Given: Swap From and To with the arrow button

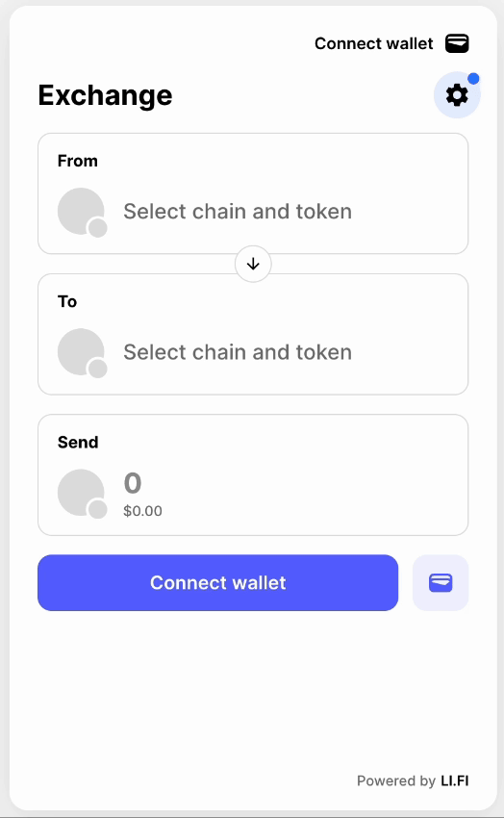Looking at the screenshot, I should (x=253, y=264).
